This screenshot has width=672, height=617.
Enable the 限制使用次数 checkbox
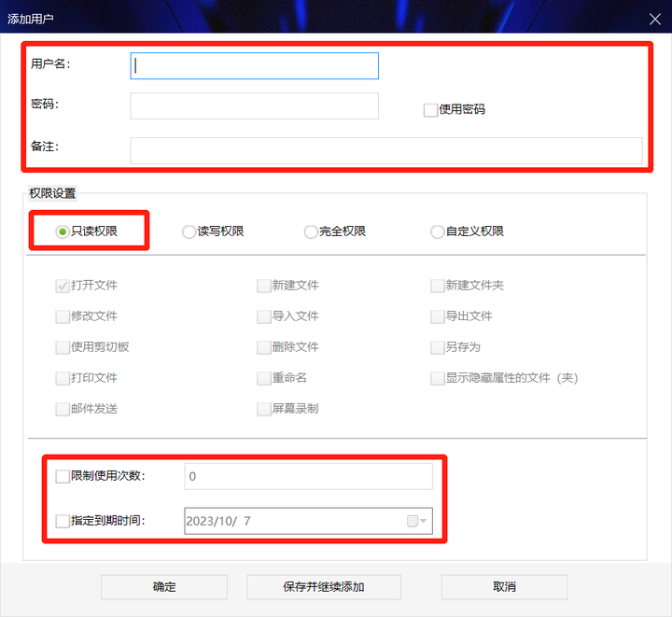63,476
